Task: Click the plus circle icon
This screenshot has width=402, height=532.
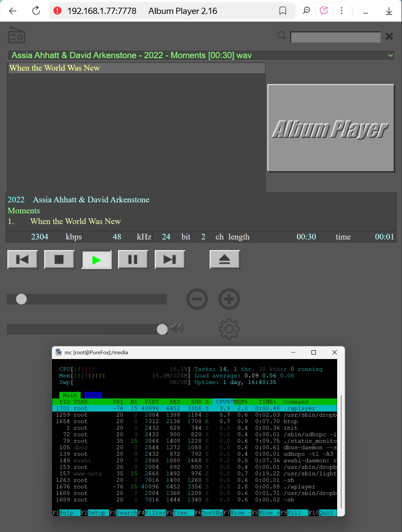Action: click(229, 299)
